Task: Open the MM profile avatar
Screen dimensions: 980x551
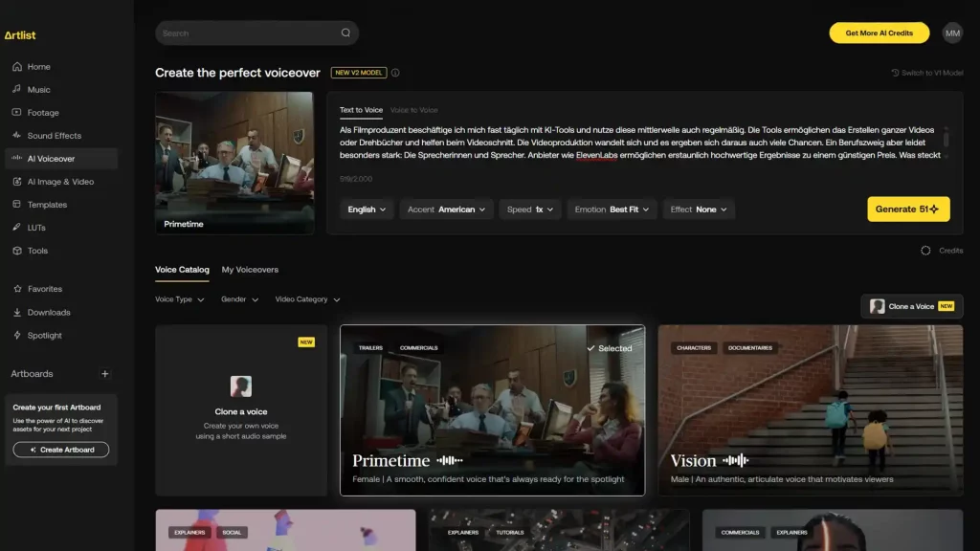Action: point(952,33)
